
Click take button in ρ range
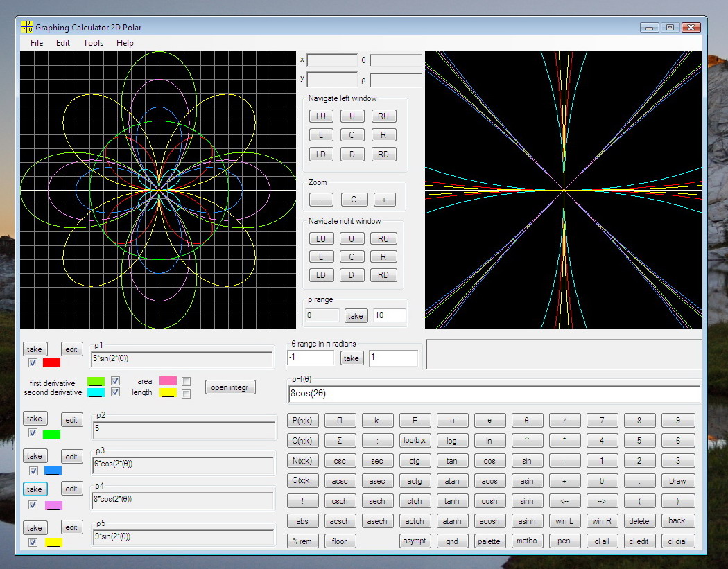coord(355,315)
